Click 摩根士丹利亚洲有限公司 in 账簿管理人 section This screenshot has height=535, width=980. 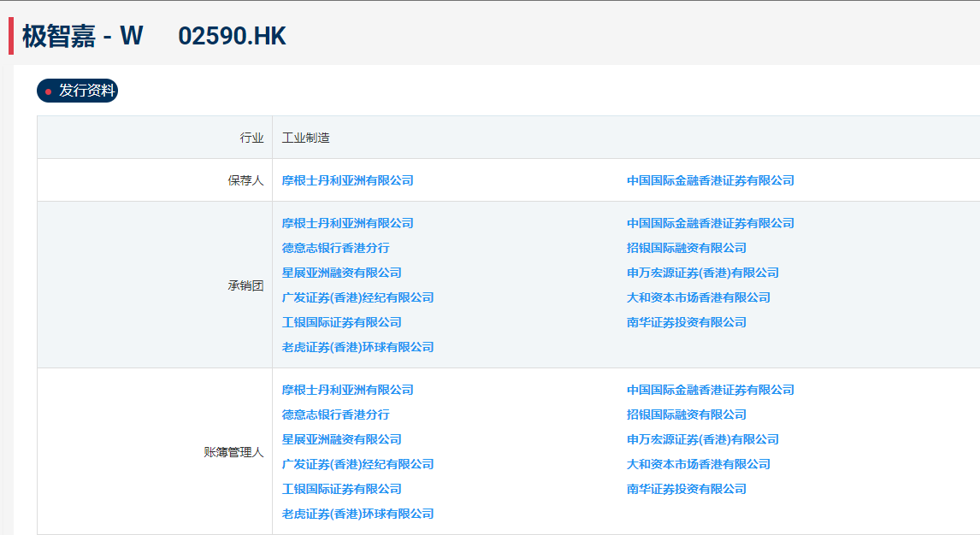(x=347, y=390)
